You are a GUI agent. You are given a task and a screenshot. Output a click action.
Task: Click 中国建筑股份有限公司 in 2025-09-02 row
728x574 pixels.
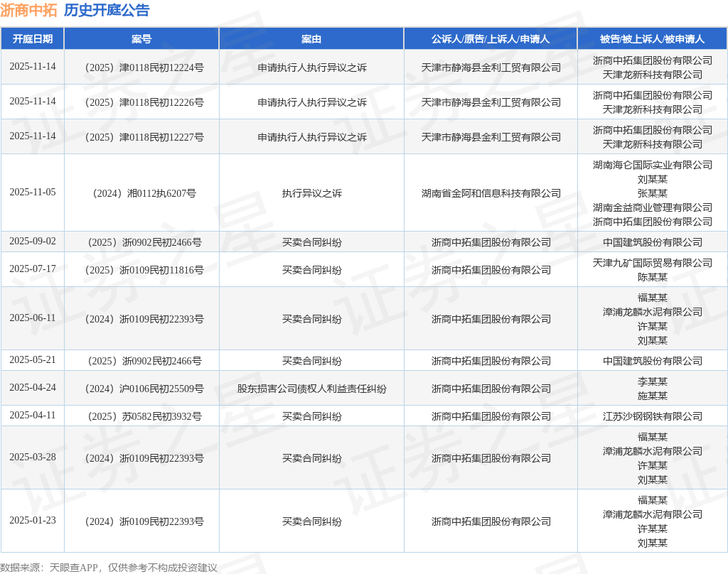click(x=653, y=242)
